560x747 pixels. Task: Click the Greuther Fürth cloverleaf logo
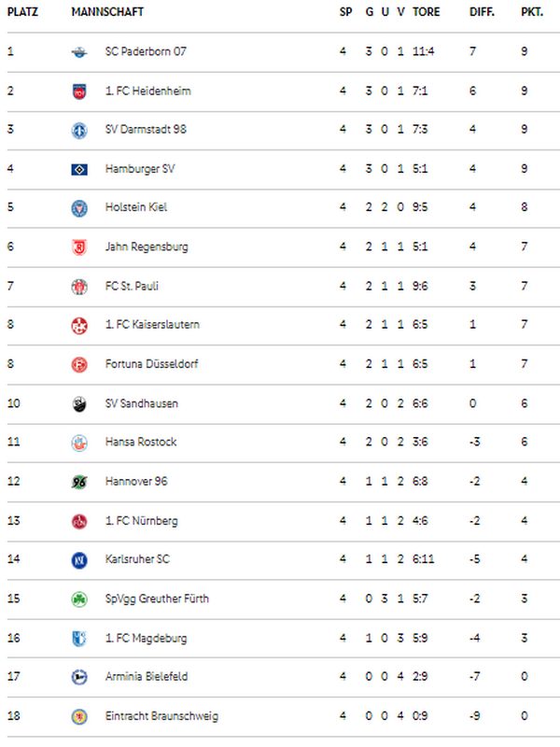(x=79, y=599)
